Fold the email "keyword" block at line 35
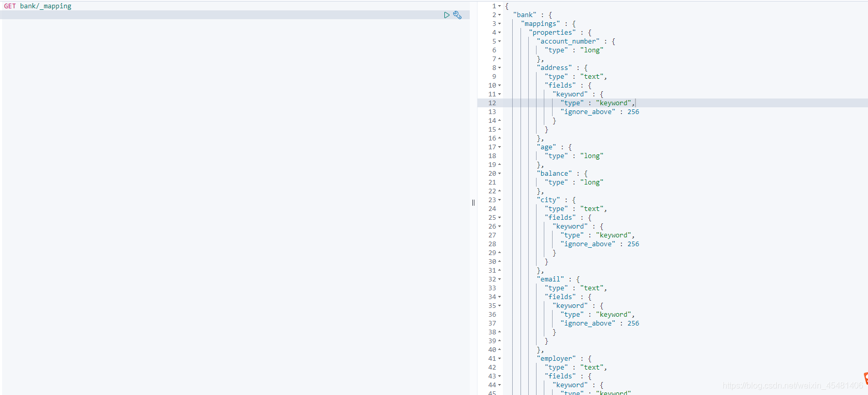Image resolution: width=868 pixels, height=395 pixels. [500, 306]
